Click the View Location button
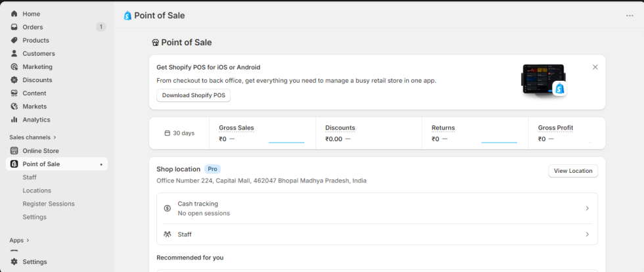 (572, 171)
